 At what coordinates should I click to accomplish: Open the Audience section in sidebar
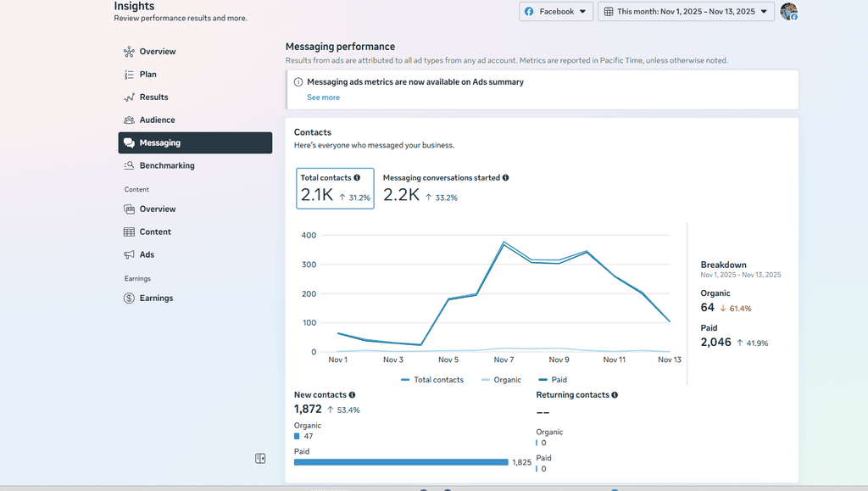(157, 120)
